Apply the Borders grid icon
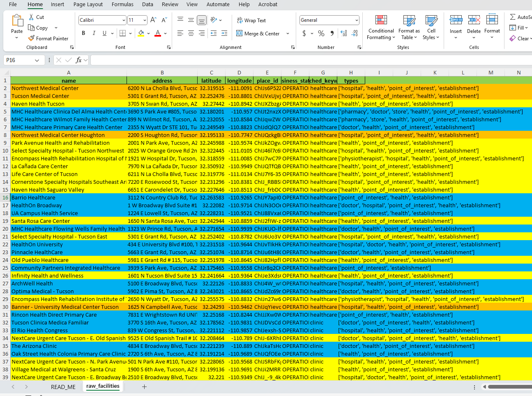The height and width of the screenshot is (396, 532). [x=122, y=33]
